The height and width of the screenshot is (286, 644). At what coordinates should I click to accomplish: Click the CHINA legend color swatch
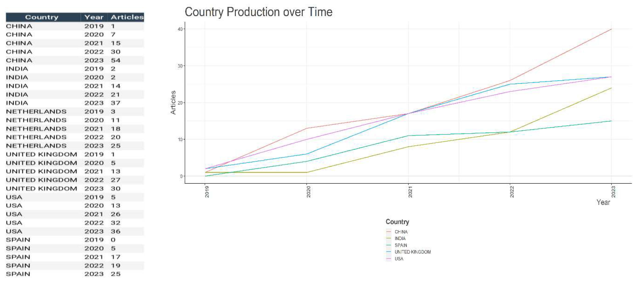388,232
